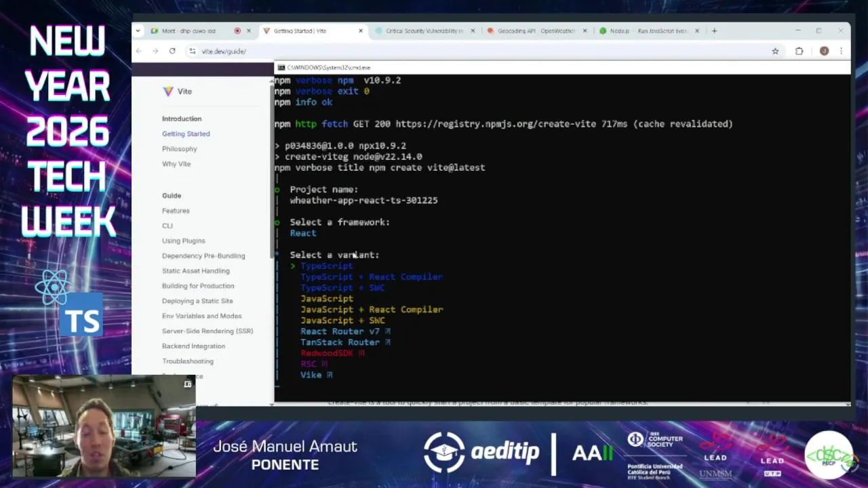
Task: Click the cmd.exe window title bar icon
Action: pyautogui.click(x=281, y=68)
